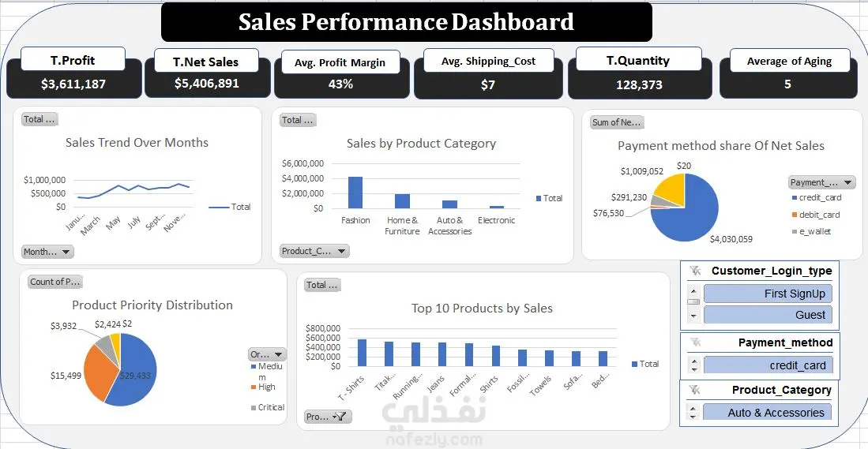
Task: Select the $3,611,187 profit value
Action: tap(73, 84)
